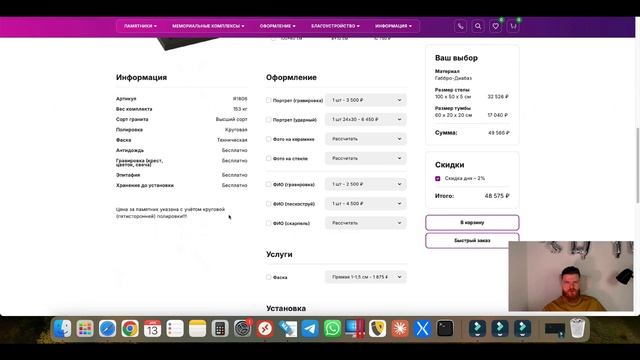Viewport: 640px width, 360px height.
Task: Open the site search icon
Action: coord(478,26)
